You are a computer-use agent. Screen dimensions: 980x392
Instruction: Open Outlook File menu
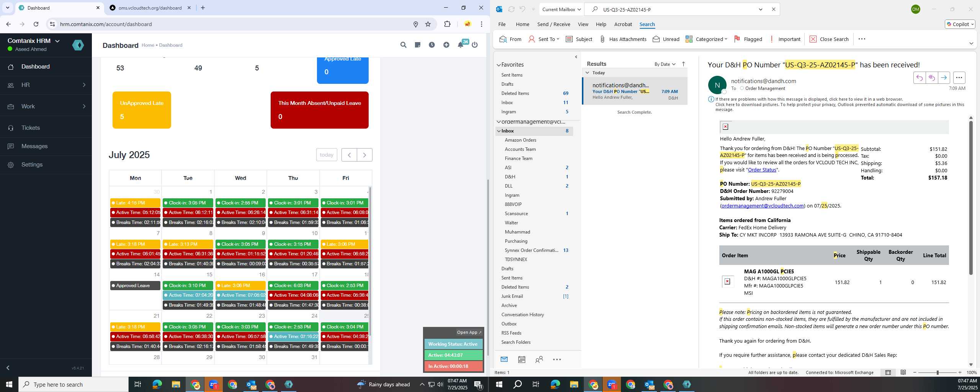tap(502, 24)
